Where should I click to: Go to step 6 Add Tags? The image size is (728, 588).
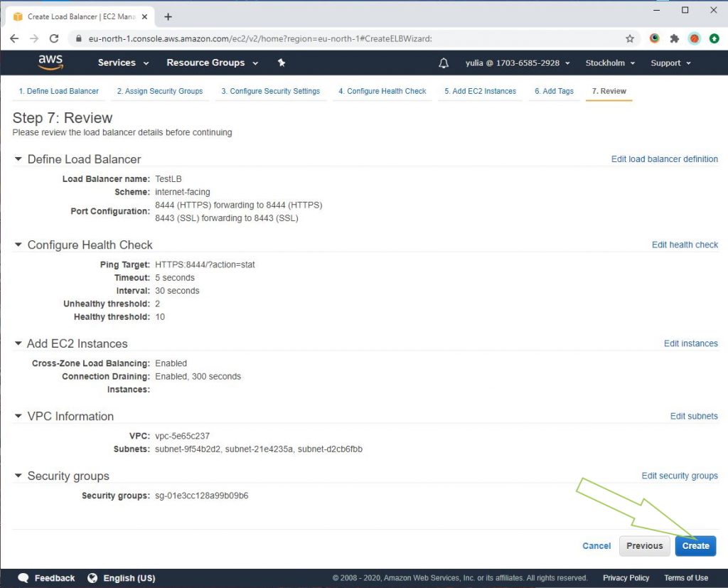(x=554, y=91)
